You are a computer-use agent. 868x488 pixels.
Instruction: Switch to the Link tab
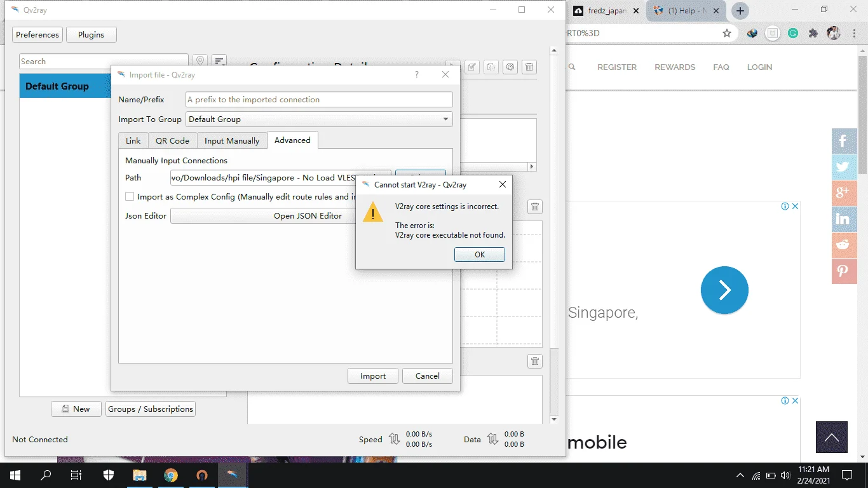point(133,140)
